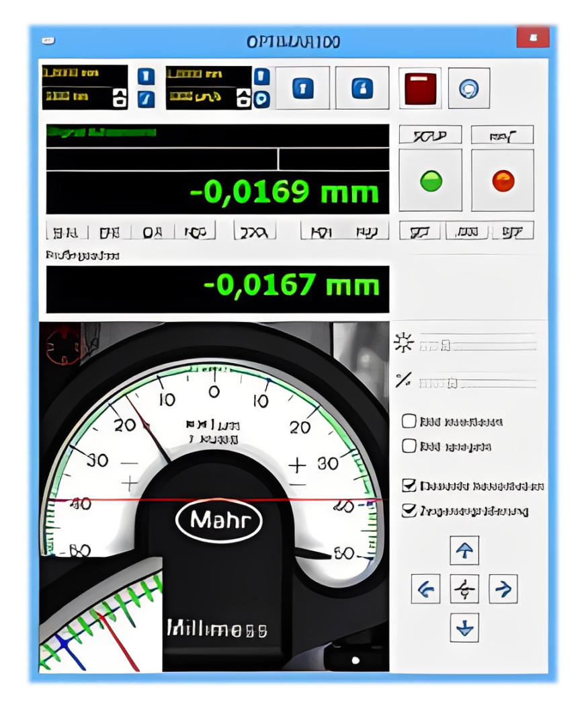This screenshot has width=588, height=702.
Task: Adjust the contrast slider beside the slash icon
Action: coord(478,383)
